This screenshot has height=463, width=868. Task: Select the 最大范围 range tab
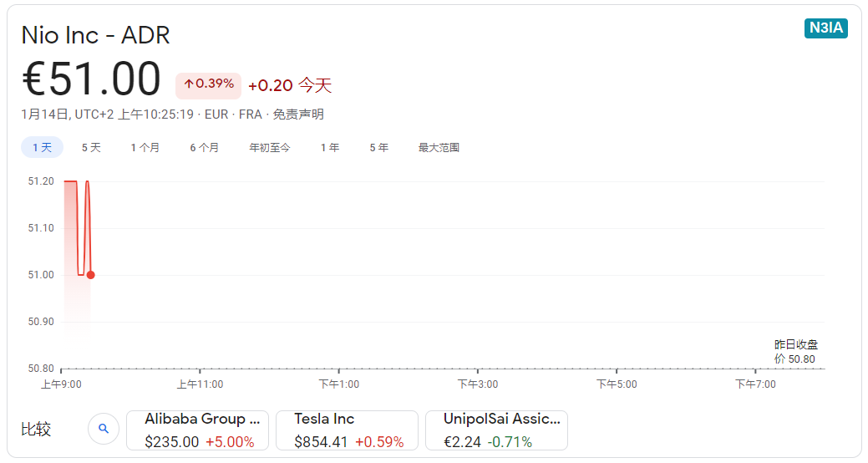[439, 147]
